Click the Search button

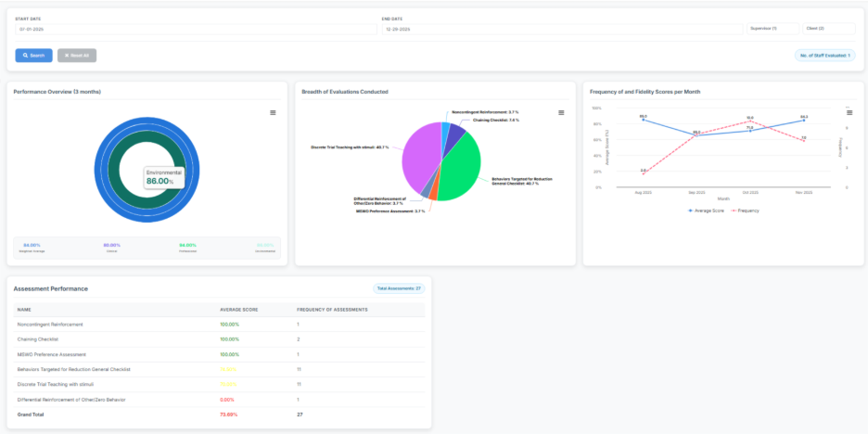(33, 56)
